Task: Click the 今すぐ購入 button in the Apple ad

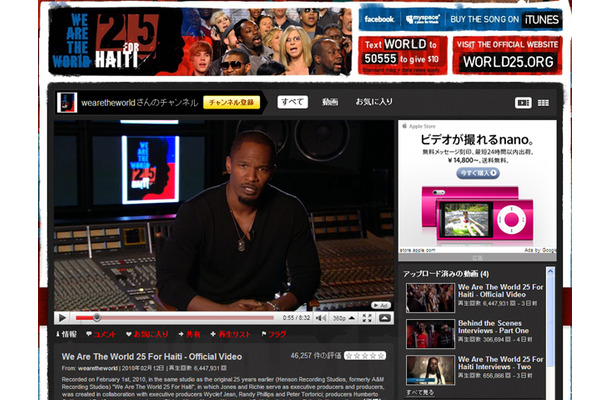Action: [x=478, y=173]
